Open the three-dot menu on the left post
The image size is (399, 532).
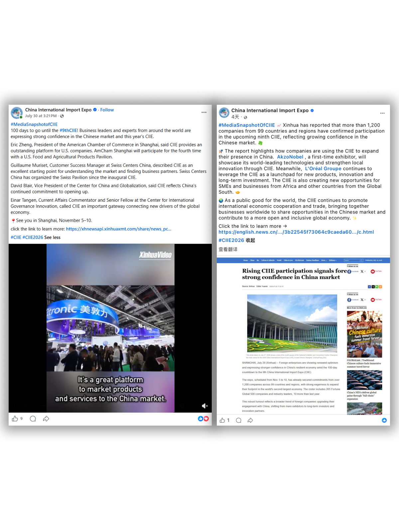(204, 112)
